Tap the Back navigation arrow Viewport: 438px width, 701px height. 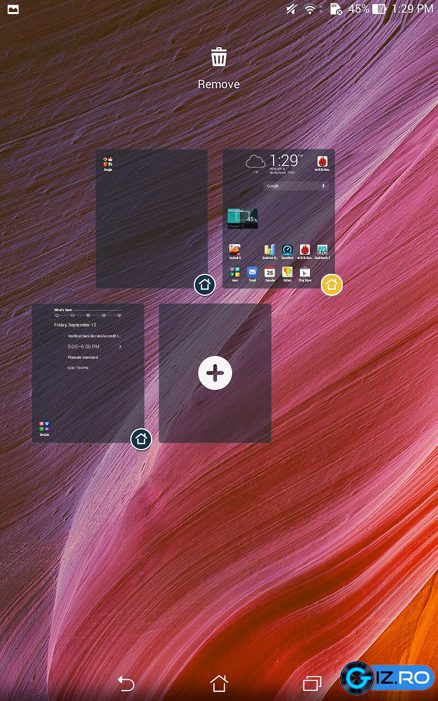coord(126,683)
